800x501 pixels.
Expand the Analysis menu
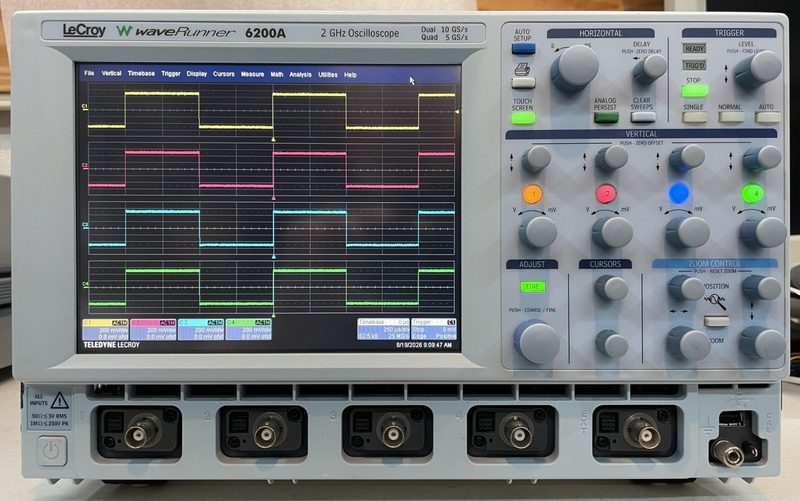(x=300, y=74)
